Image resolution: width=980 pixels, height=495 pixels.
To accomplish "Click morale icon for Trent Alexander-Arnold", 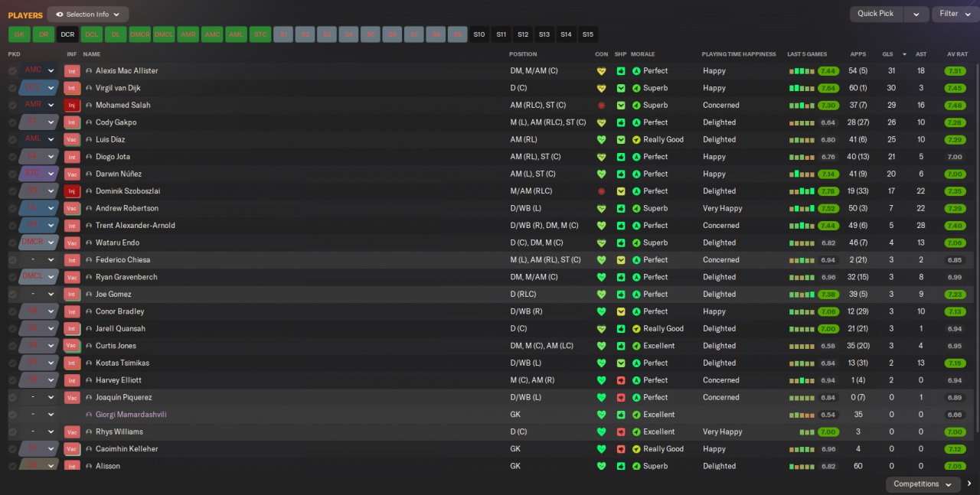I will (x=636, y=226).
